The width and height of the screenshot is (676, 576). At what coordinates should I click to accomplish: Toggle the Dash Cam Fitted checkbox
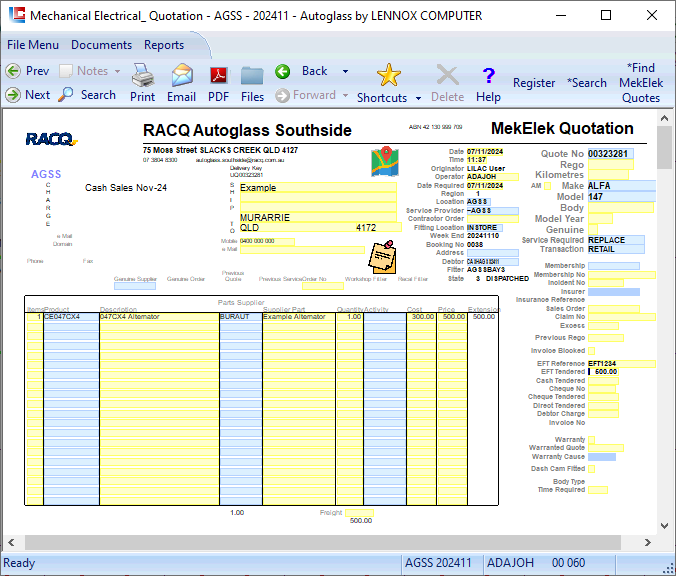(x=592, y=469)
